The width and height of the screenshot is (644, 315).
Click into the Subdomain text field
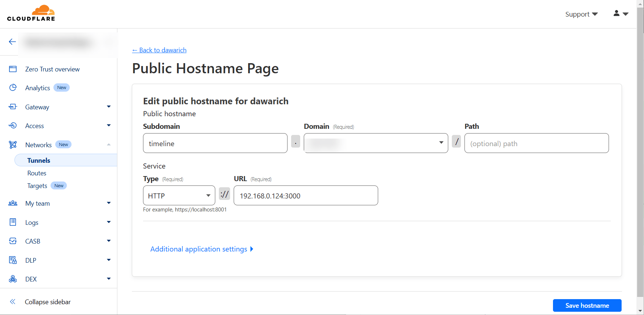[x=215, y=143]
